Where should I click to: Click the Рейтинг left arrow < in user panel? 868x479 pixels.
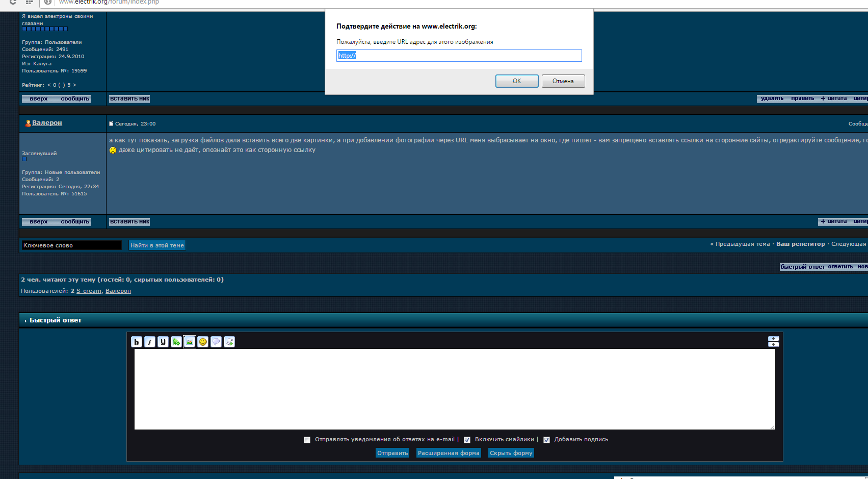coord(49,85)
